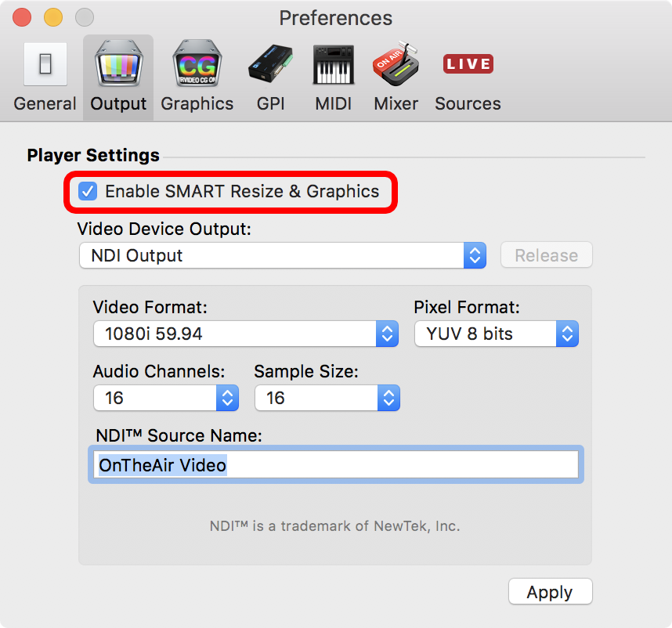The image size is (672, 628).
Task: Open the Graphics CG icon
Action: pyautogui.click(x=197, y=63)
